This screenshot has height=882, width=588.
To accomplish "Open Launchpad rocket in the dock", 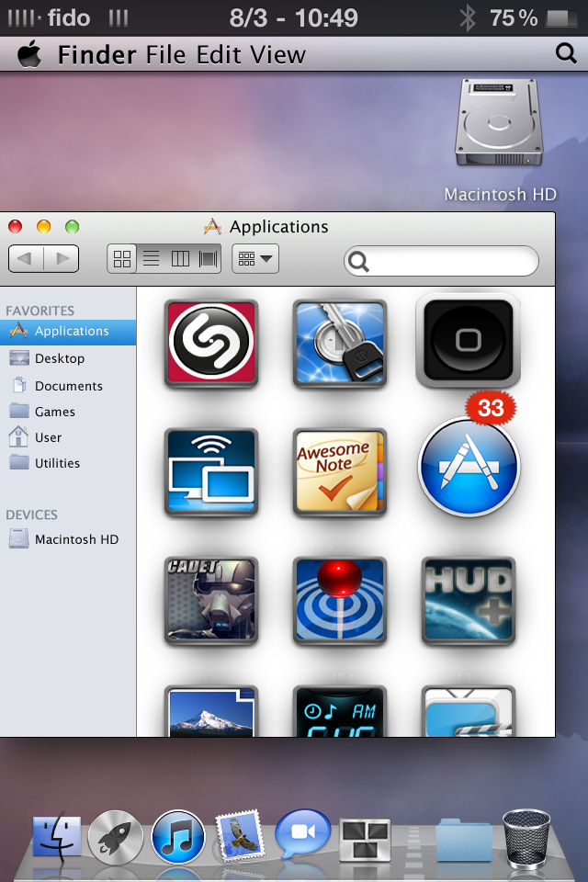I will [116, 838].
